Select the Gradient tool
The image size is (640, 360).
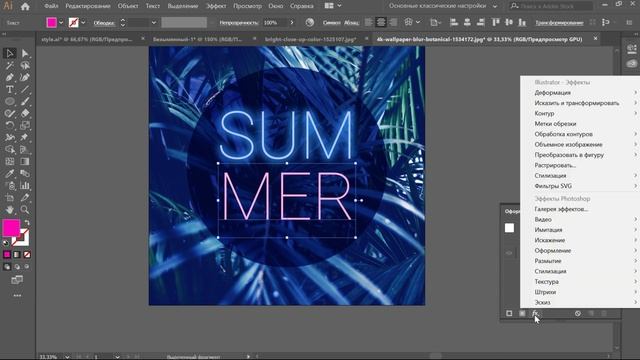click(25, 161)
